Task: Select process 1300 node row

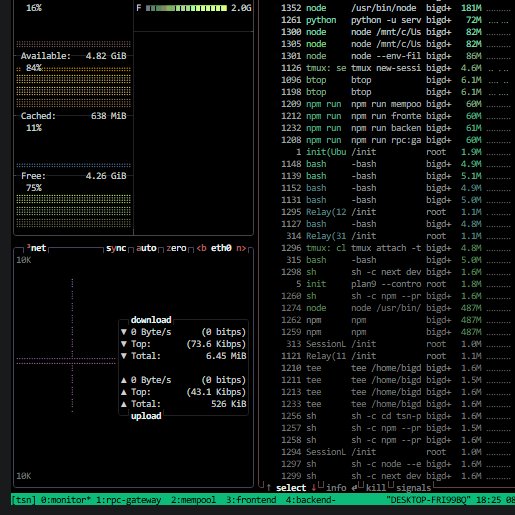Action: (x=395, y=32)
